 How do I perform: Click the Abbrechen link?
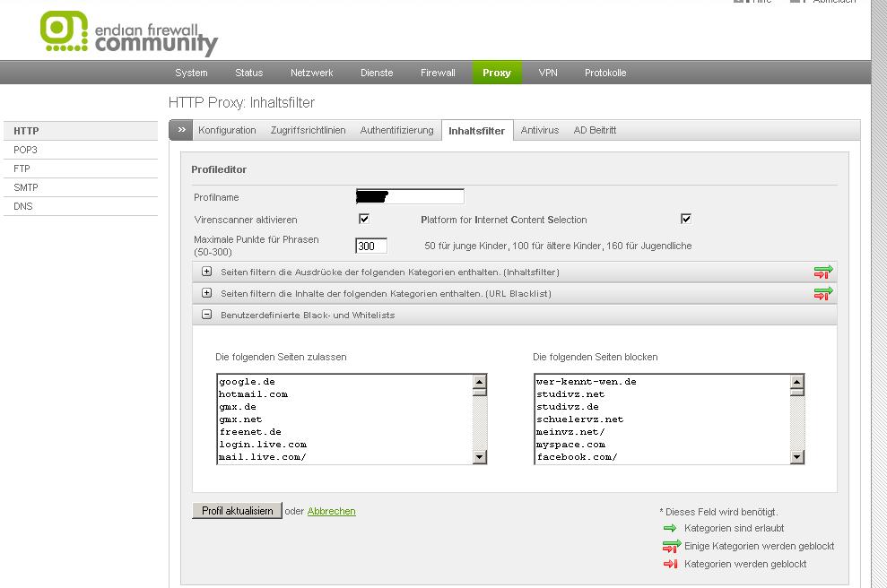tap(331, 511)
